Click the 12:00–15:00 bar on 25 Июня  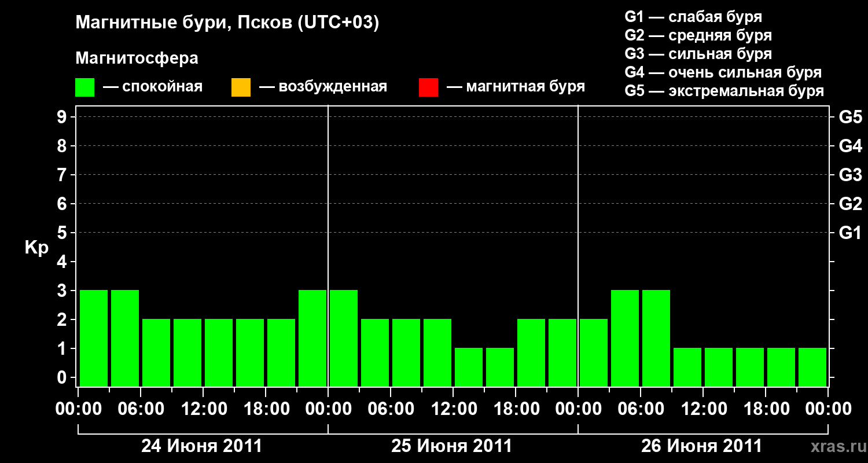[469, 367]
